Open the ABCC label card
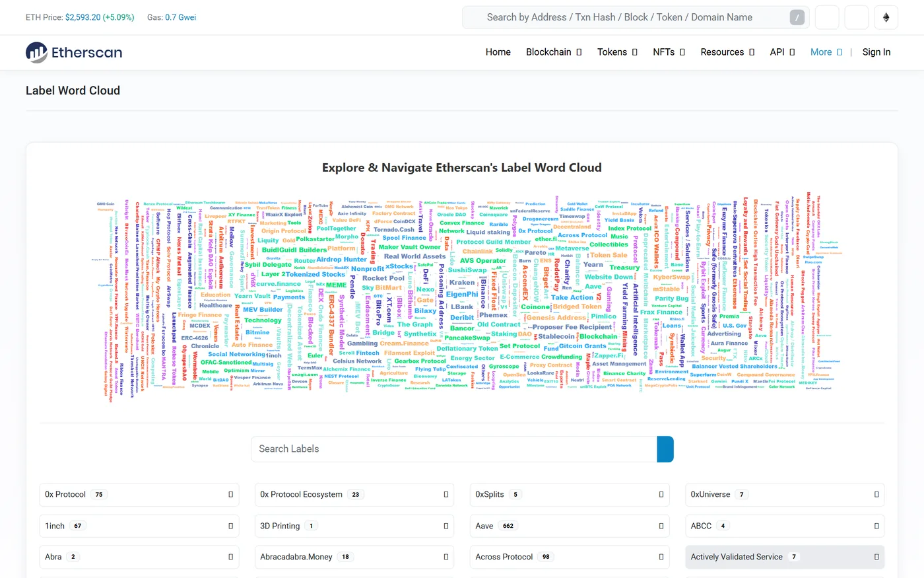 tap(785, 526)
